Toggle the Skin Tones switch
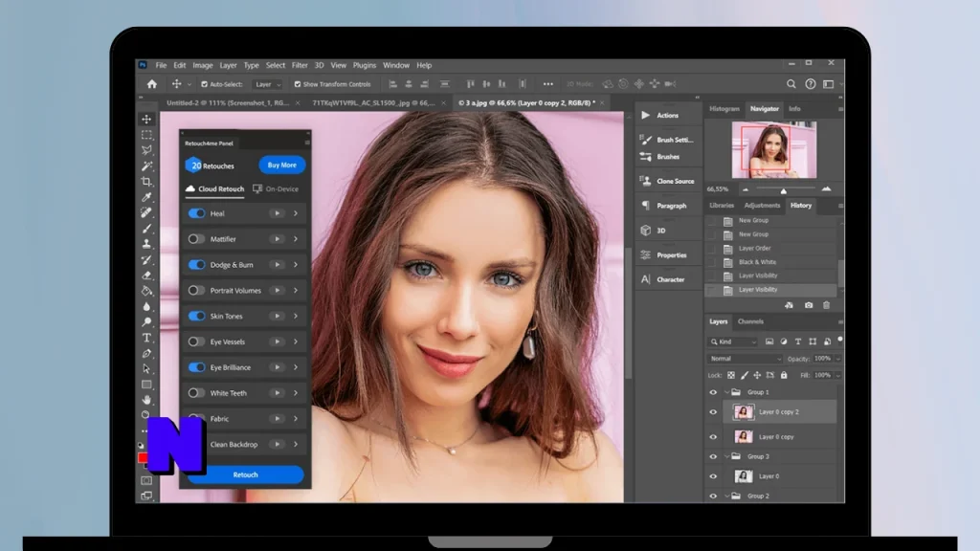 [197, 316]
